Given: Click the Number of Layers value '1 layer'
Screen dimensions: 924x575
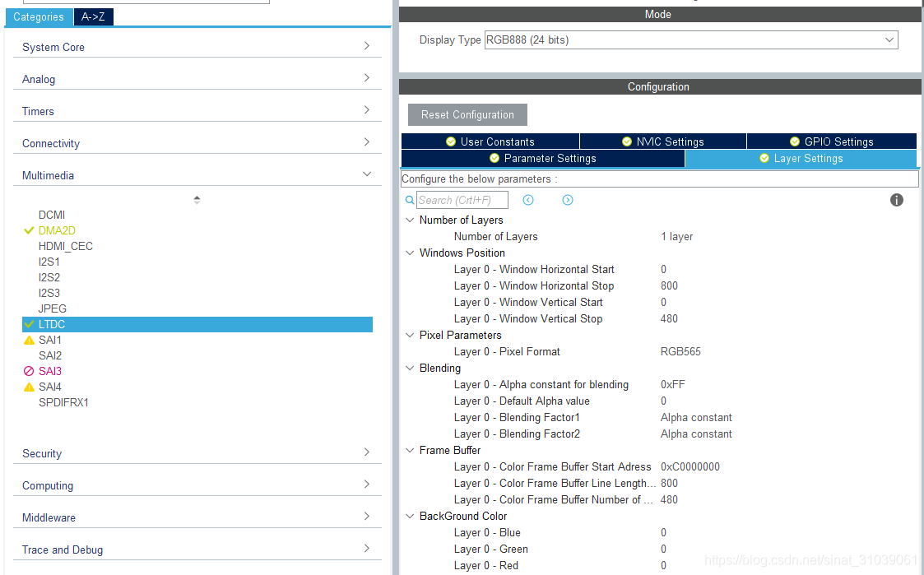Looking at the screenshot, I should [x=676, y=236].
